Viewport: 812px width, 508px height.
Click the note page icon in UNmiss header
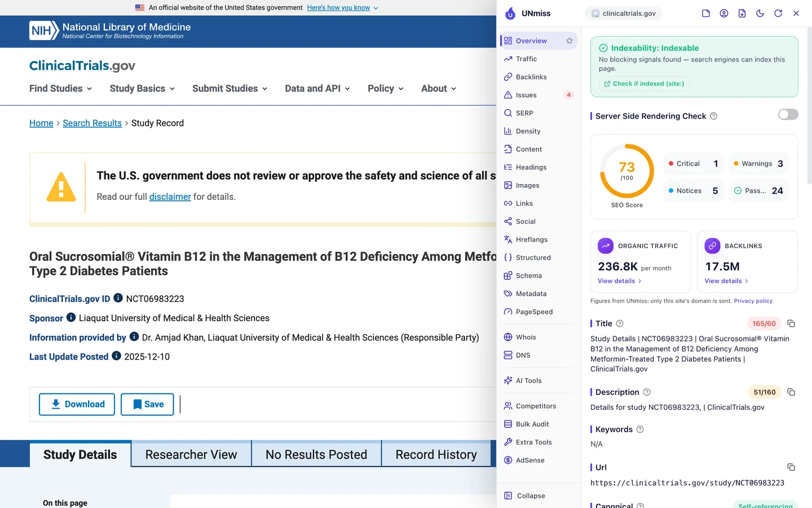pyautogui.click(x=706, y=14)
